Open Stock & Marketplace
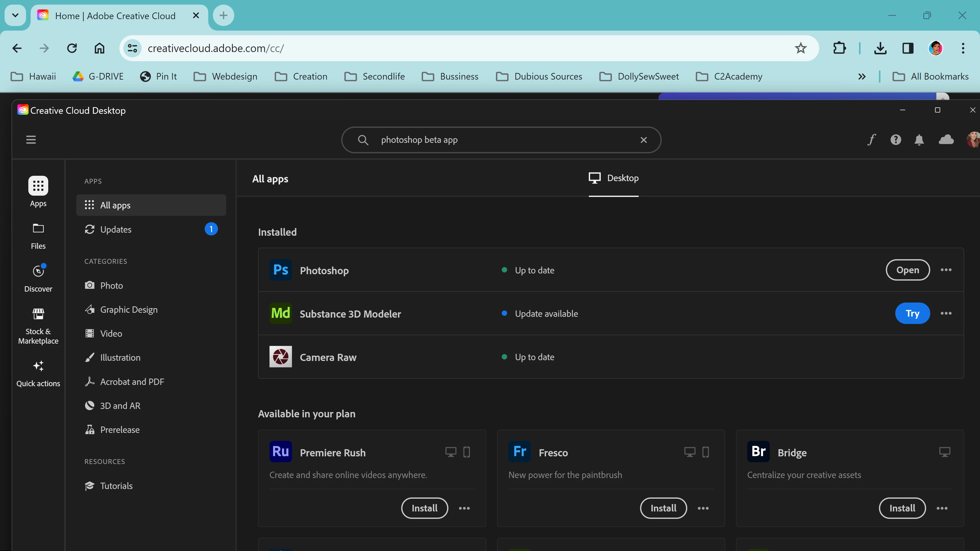The width and height of the screenshot is (980, 551). click(x=38, y=326)
